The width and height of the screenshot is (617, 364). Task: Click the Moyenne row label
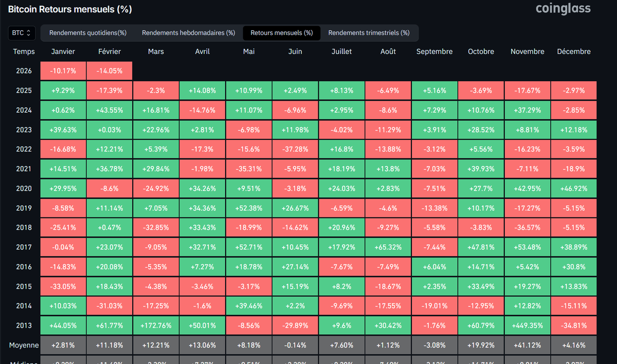(x=24, y=345)
